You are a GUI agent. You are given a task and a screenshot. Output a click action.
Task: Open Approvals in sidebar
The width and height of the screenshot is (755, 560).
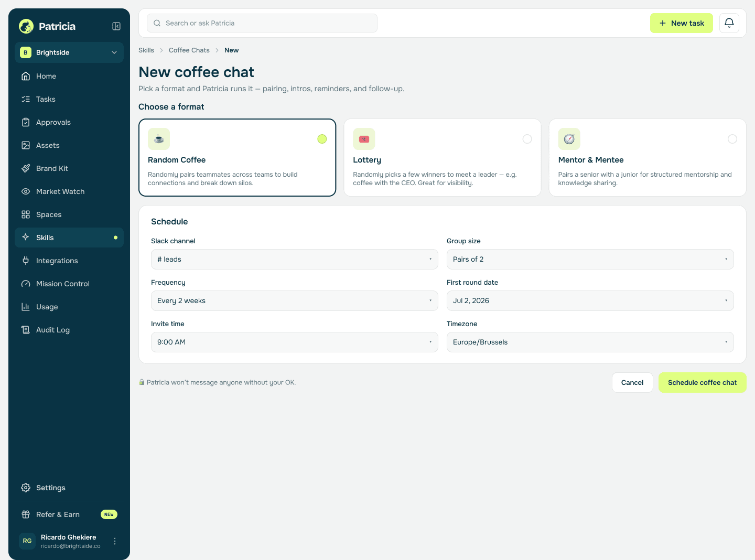pyautogui.click(x=69, y=122)
